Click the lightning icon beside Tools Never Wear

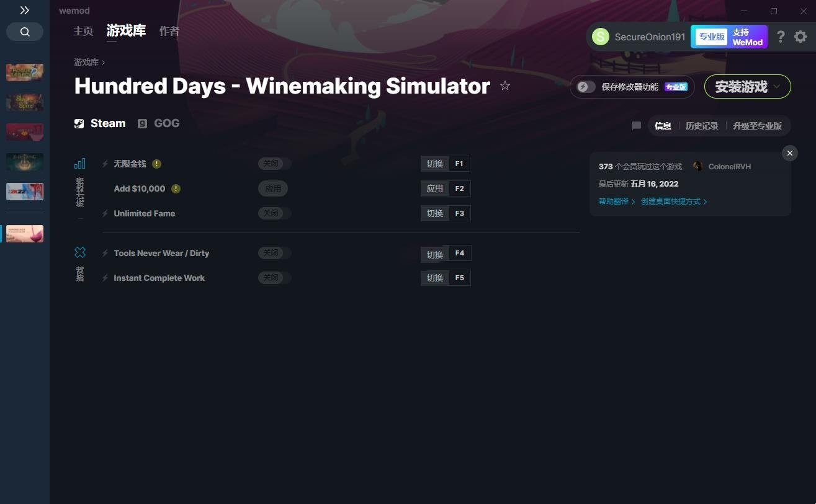click(x=105, y=253)
